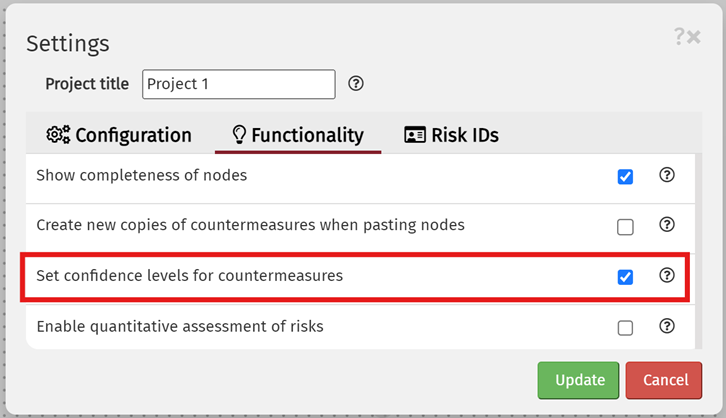The width and height of the screenshot is (726, 418).
Task: Click the gears icon on Configuration tab
Action: (58, 135)
